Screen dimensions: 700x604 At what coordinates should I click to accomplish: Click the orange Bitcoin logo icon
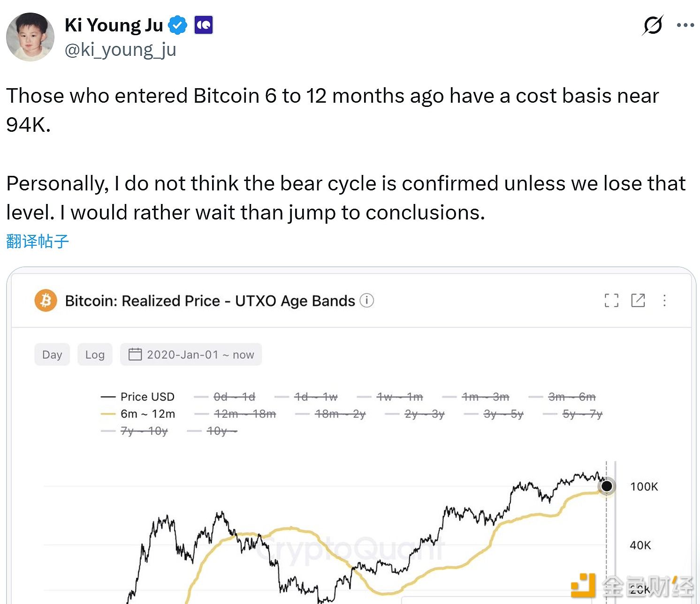(x=46, y=301)
